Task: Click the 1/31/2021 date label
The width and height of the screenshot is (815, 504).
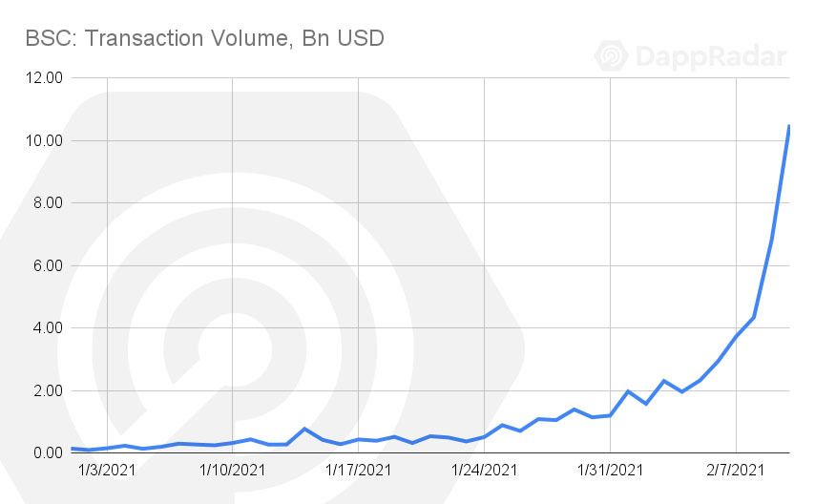Action: [x=610, y=470]
